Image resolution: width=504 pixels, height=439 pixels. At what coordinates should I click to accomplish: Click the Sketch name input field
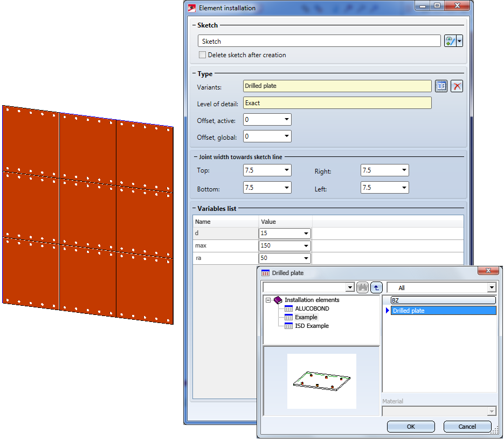[319, 42]
